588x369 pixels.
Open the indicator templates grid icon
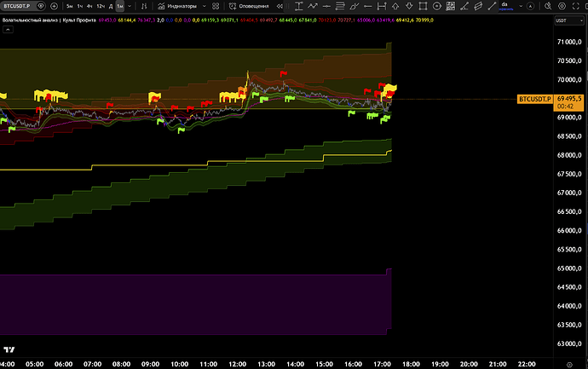tap(214, 5)
